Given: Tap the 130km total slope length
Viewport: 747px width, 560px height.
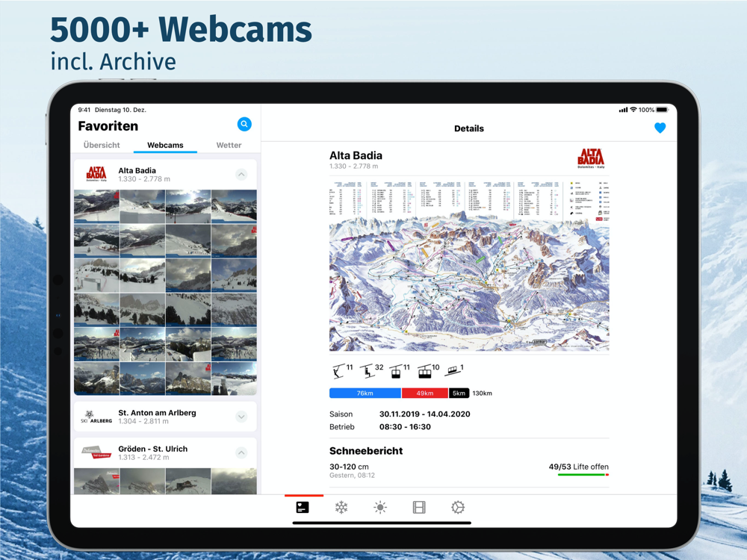Looking at the screenshot, I should (x=482, y=393).
